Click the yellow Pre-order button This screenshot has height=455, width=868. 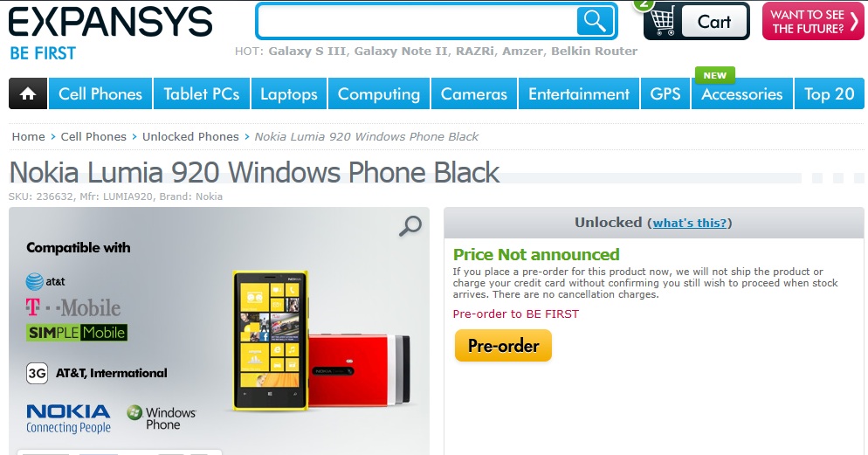(x=503, y=346)
